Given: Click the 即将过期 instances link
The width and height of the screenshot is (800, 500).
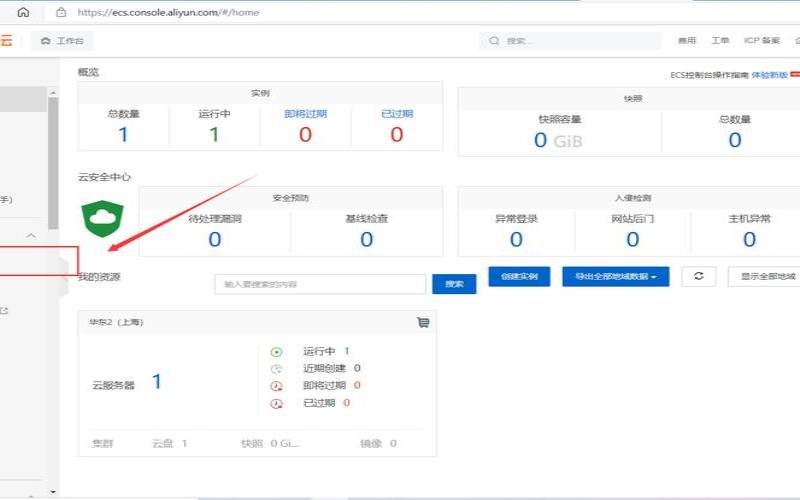Looking at the screenshot, I should click(305, 114).
